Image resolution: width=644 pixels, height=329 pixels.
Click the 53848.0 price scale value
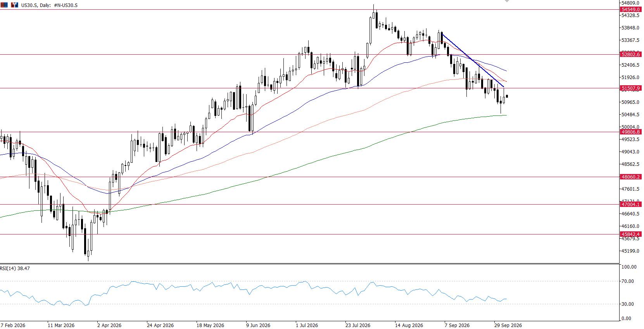[630, 28]
